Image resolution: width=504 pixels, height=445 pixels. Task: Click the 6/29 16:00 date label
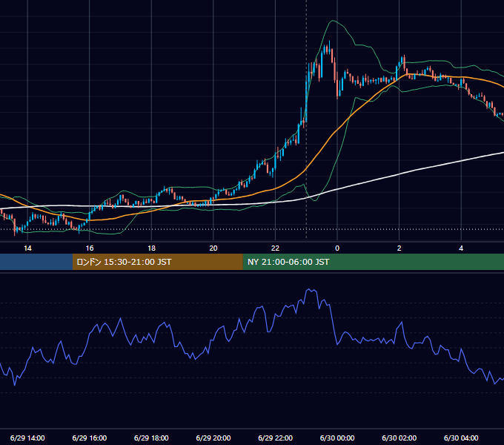click(90, 438)
